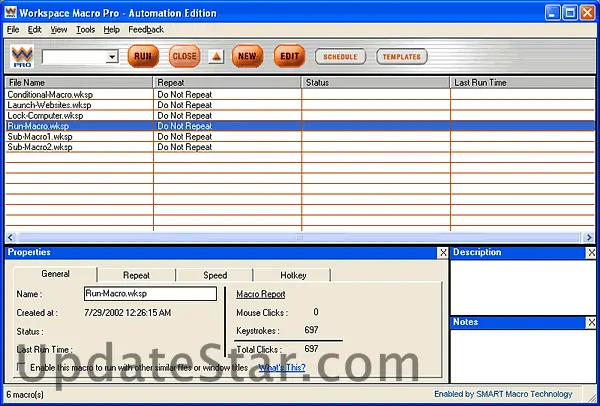The width and height of the screenshot is (600, 406).
Task: Click the Keystrokes value 697
Action: click(x=311, y=330)
